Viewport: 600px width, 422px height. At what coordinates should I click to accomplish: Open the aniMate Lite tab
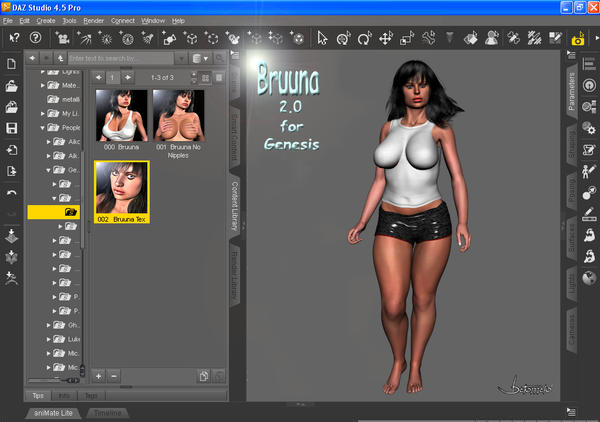coord(53,413)
